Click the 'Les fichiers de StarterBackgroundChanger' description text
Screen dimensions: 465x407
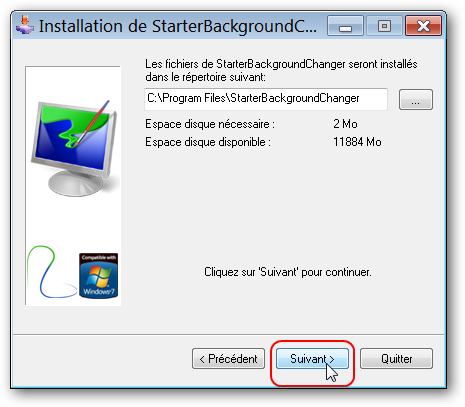281,70
